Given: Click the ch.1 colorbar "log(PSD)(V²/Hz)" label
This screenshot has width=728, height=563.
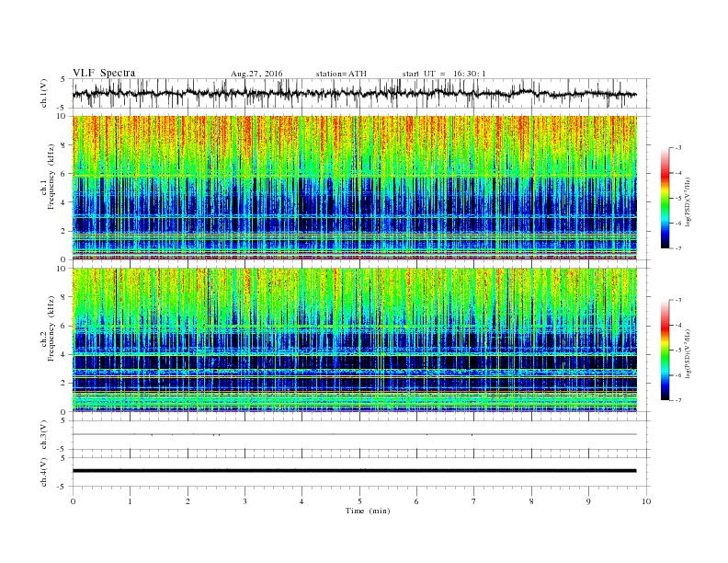Looking at the screenshot, I should (688, 202).
